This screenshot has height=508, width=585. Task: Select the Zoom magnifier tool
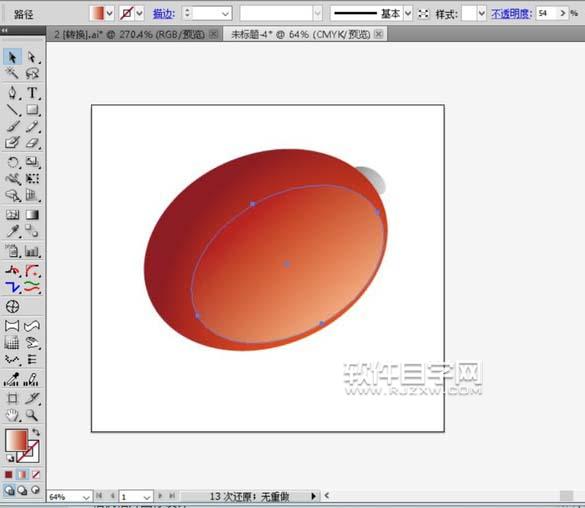32,415
